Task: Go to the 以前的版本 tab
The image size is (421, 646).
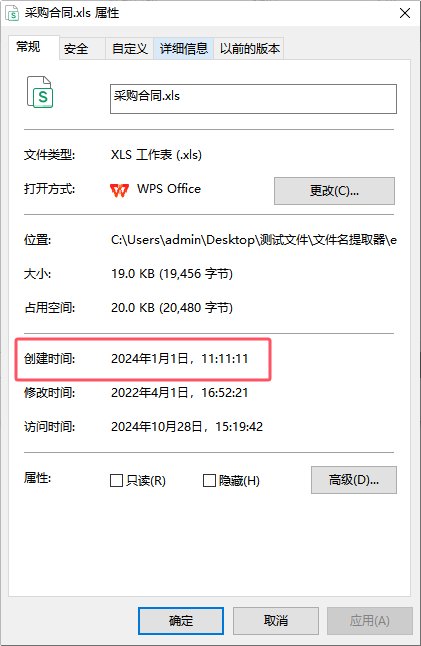Action: [x=249, y=49]
